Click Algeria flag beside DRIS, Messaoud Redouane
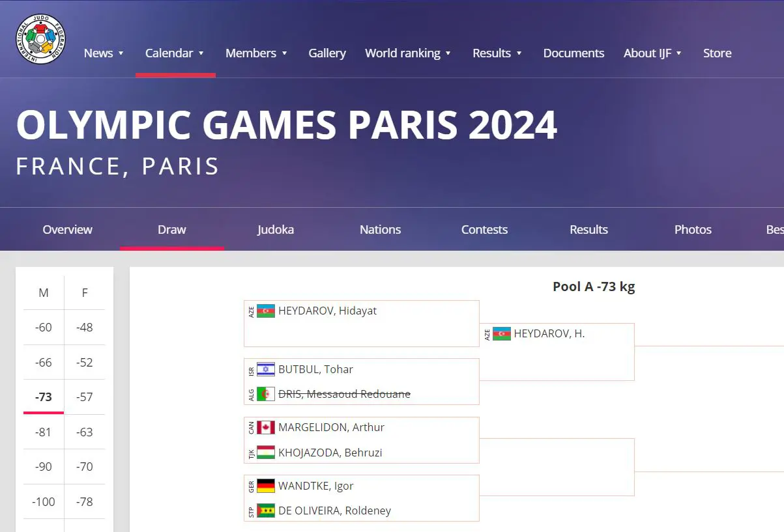The width and height of the screenshot is (784, 532). [266, 394]
